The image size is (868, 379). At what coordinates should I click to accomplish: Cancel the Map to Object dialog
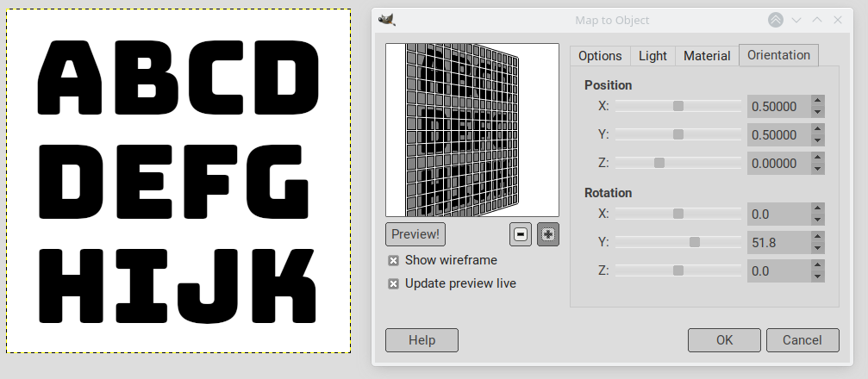[802, 339]
